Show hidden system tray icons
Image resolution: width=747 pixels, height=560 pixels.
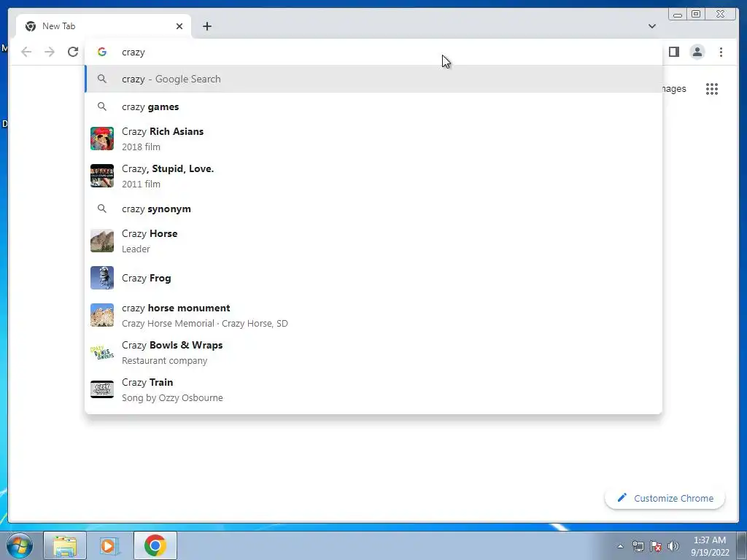click(620, 546)
